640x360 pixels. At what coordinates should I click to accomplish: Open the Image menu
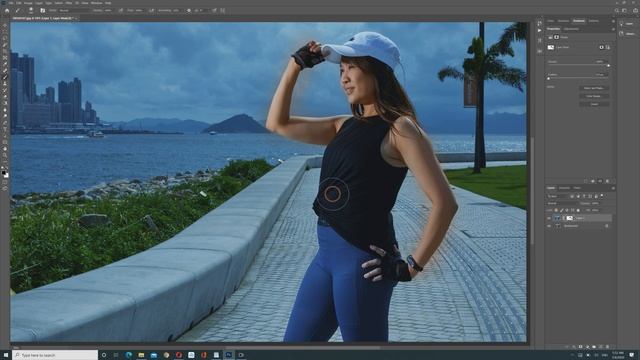28,3
